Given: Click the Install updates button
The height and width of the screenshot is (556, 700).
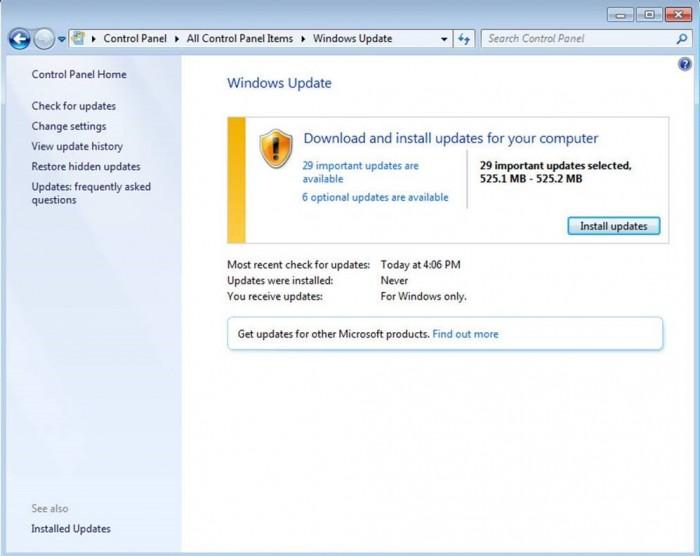Looking at the screenshot, I should pyautogui.click(x=614, y=226).
